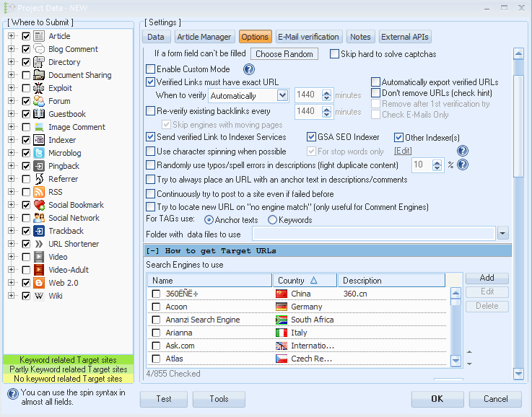The width and height of the screenshot is (532, 417).
Task: Expand the Forum tree node
Action: (x=12, y=101)
